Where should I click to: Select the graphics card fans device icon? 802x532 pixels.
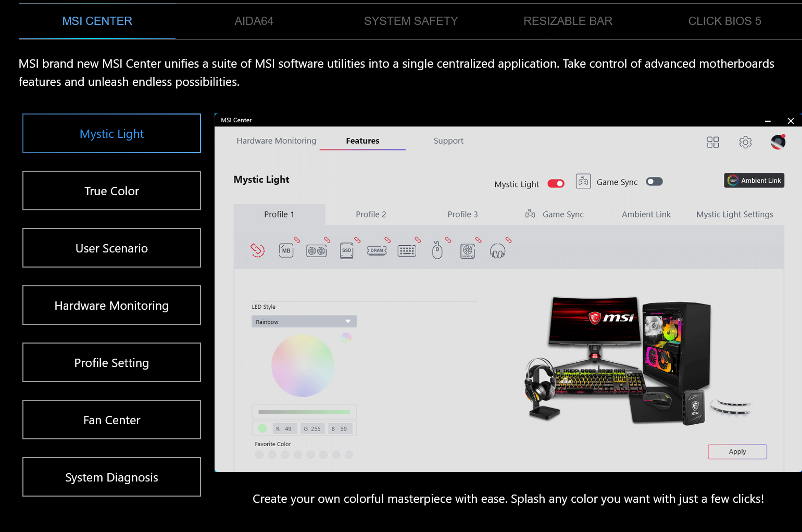point(316,250)
